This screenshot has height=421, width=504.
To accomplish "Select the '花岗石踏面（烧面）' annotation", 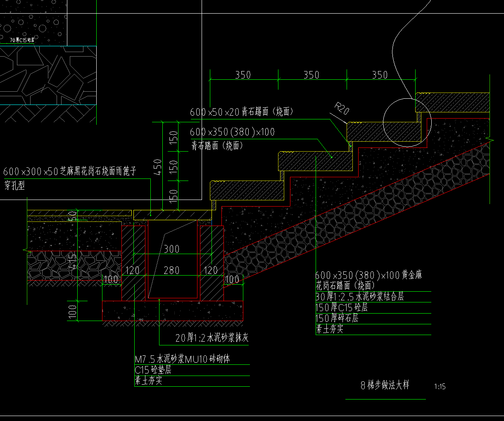I will (345, 285).
